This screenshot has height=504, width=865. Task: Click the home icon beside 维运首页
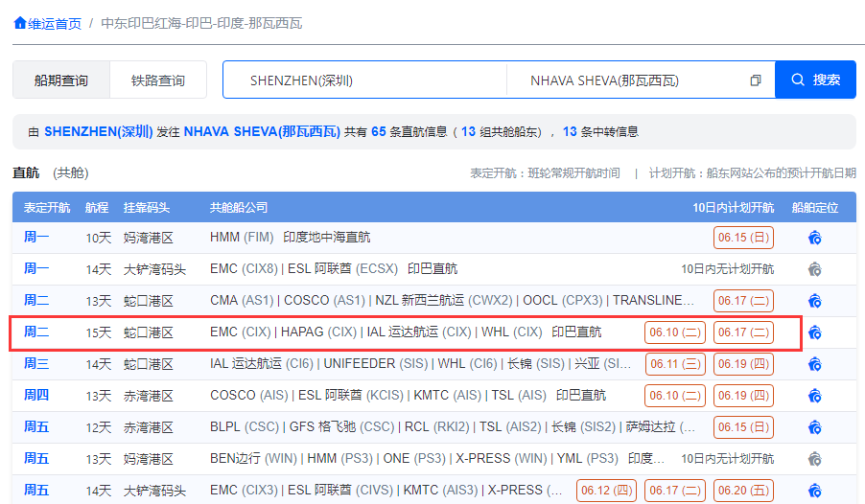(x=20, y=23)
